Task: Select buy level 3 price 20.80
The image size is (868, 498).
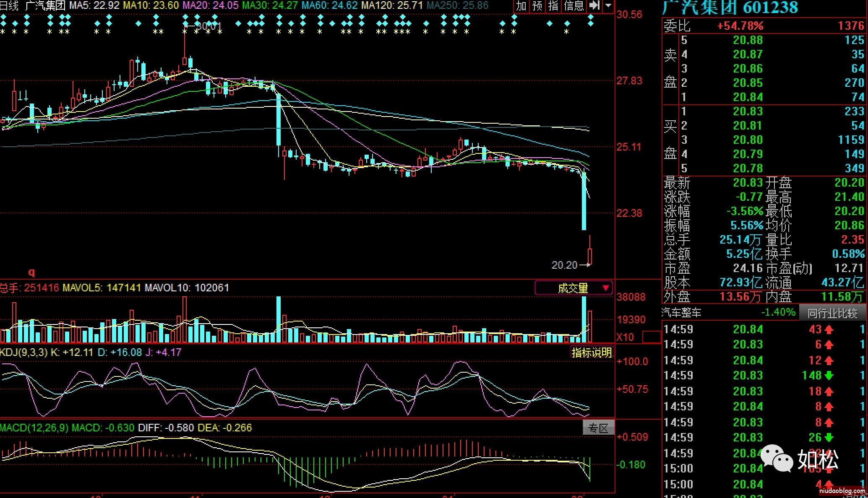Action: pyautogui.click(x=748, y=140)
